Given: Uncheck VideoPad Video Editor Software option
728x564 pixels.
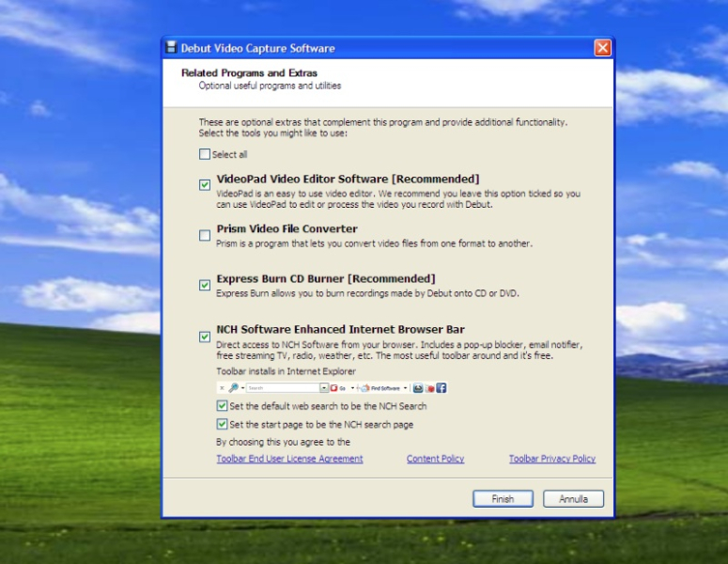Looking at the screenshot, I should pyautogui.click(x=204, y=185).
